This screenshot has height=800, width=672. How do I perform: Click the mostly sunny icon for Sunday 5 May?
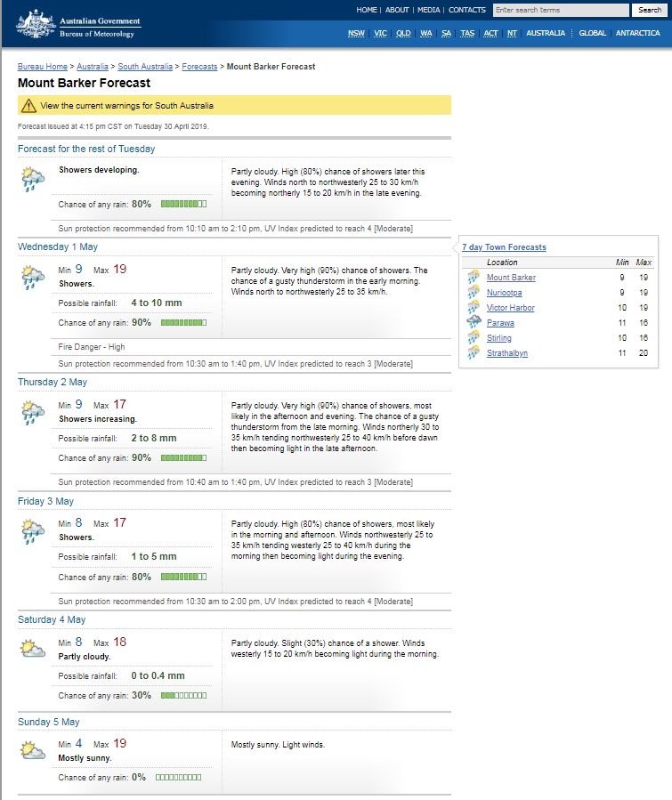pos(33,751)
